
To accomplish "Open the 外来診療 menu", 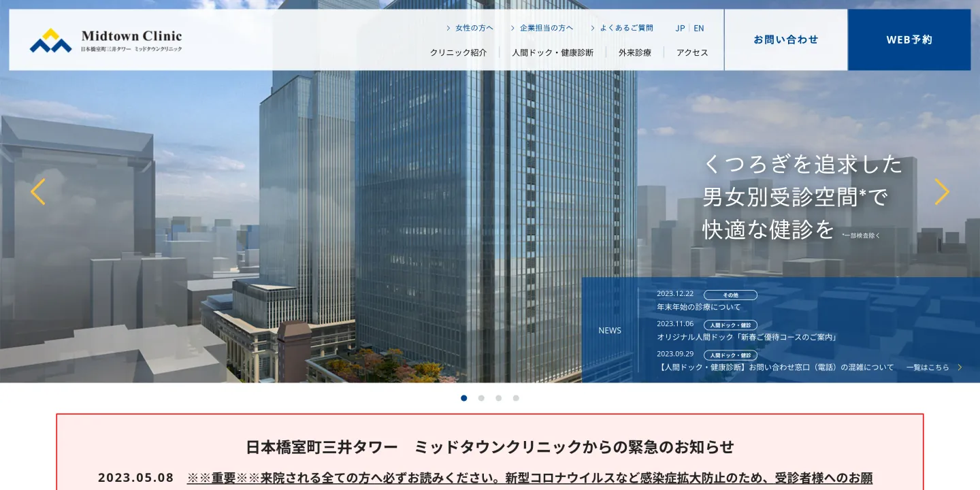I will [634, 52].
